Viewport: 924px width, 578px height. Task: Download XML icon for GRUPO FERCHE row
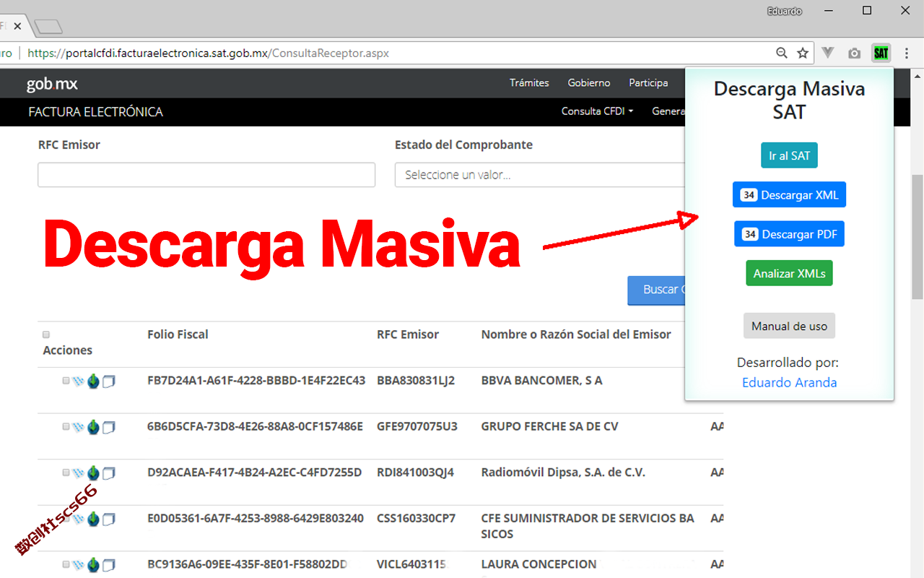coord(93,427)
